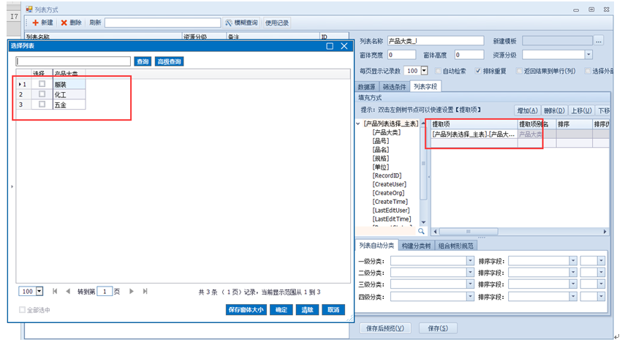The height and width of the screenshot is (345, 644).
Task: Click the 高级查询 button
Action: 169,61
